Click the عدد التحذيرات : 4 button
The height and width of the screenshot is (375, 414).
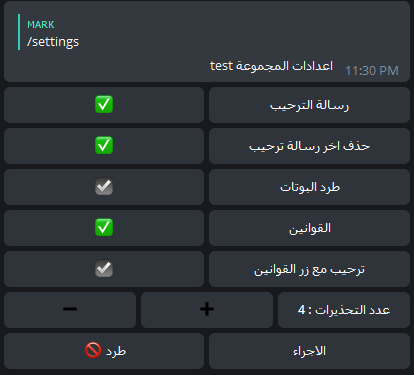(x=344, y=310)
